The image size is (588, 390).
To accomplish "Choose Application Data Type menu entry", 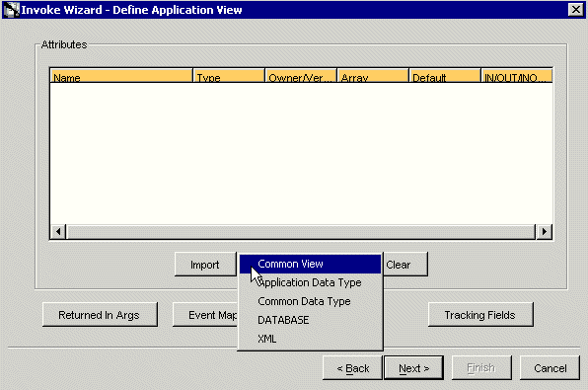I will point(310,282).
